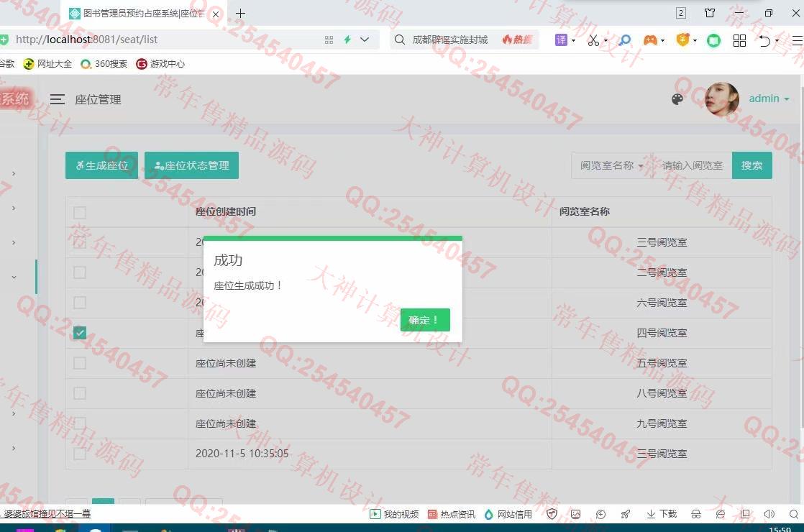Click the purple translate toolbar icon
The width and height of the screenshot is (804, 532).
click(x=561, y=40)
